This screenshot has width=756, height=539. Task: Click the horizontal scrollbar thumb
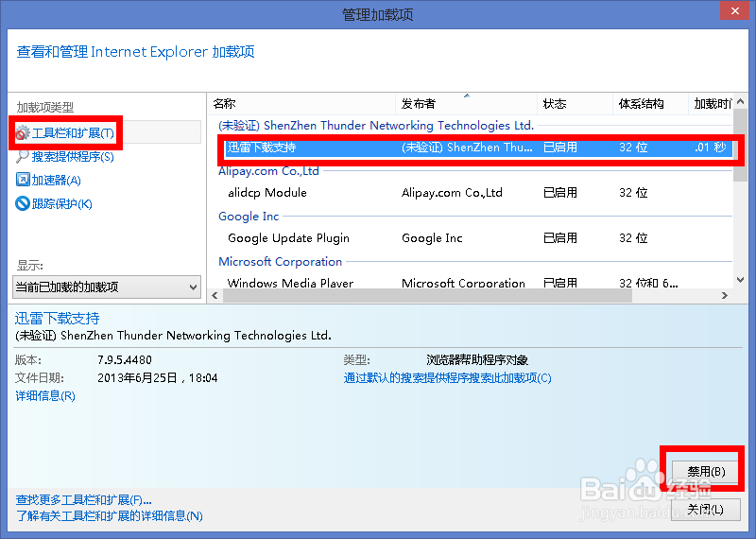[x=427, y=296]
